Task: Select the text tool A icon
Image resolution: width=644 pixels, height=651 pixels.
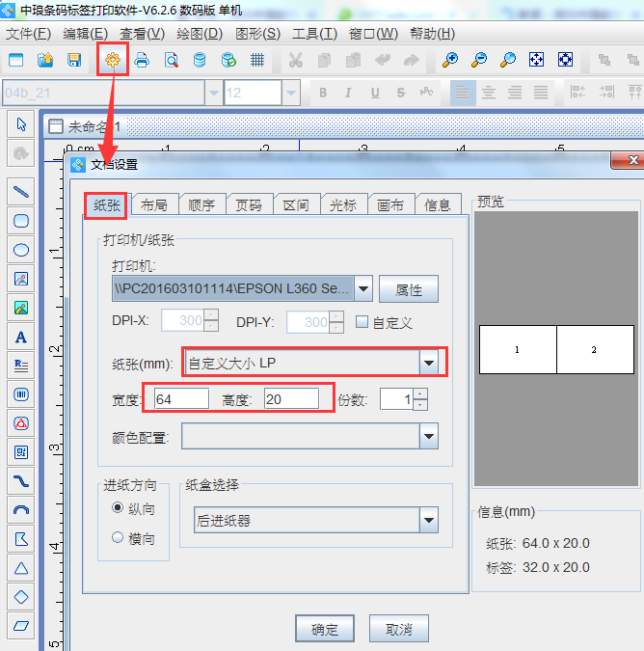Action: tap(21, 338)
